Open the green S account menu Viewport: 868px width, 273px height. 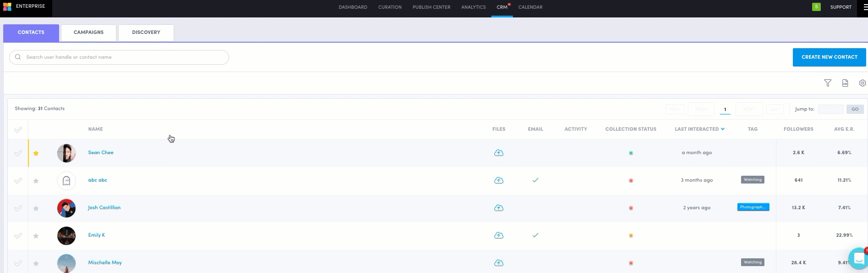(x=816, y=7)
